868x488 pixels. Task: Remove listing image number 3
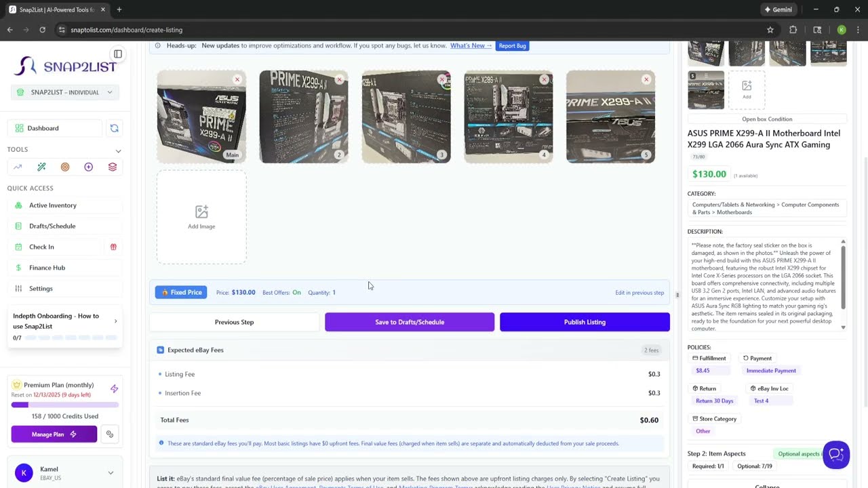point(441,79)
